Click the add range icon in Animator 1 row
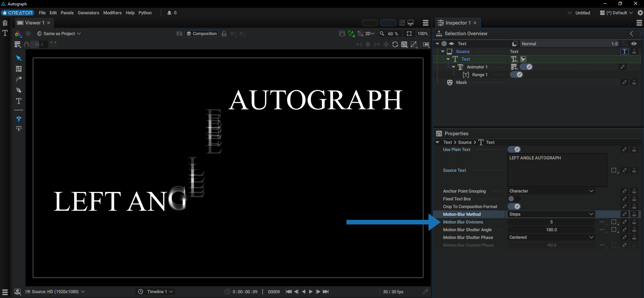The width and height of the screenshot is (644, 298). [514, 67]
